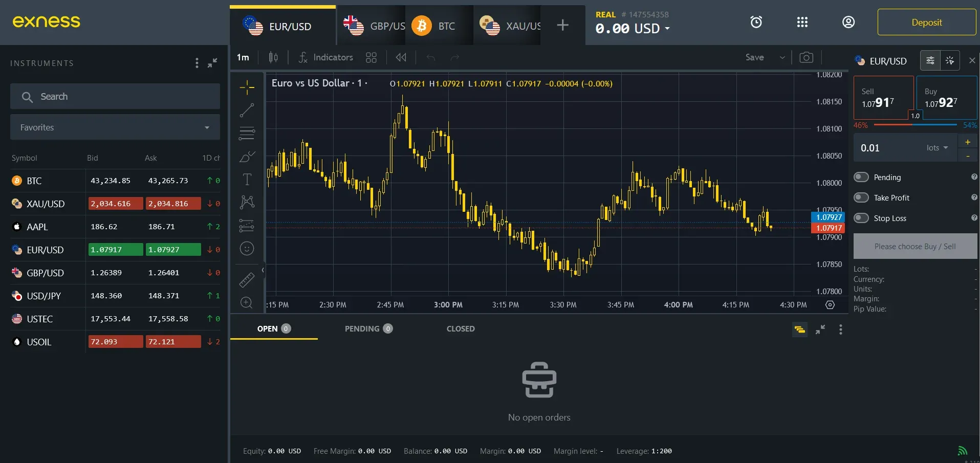Turn on Take Profit
This screenshot has height=463, width=980.
click(862, 197)
